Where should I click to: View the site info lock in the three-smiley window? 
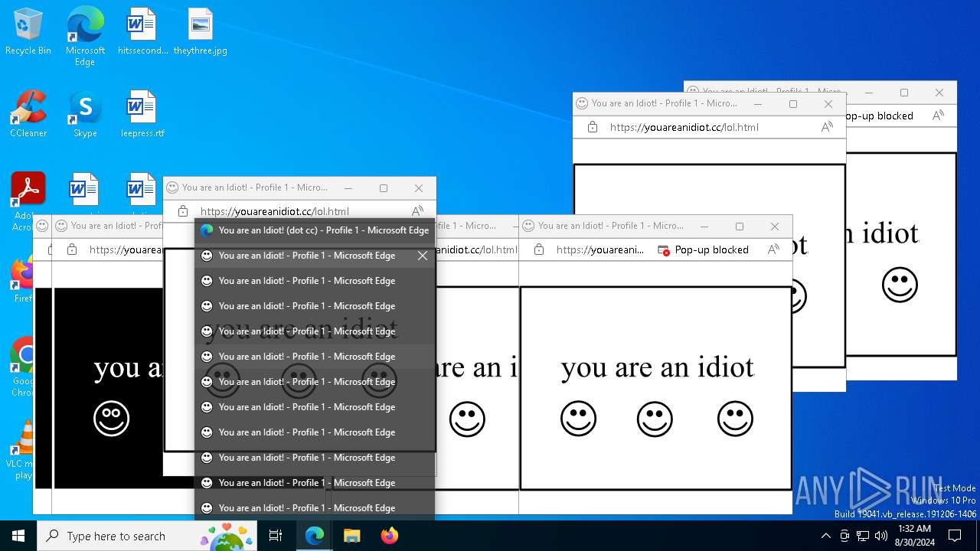click(539, 249)
